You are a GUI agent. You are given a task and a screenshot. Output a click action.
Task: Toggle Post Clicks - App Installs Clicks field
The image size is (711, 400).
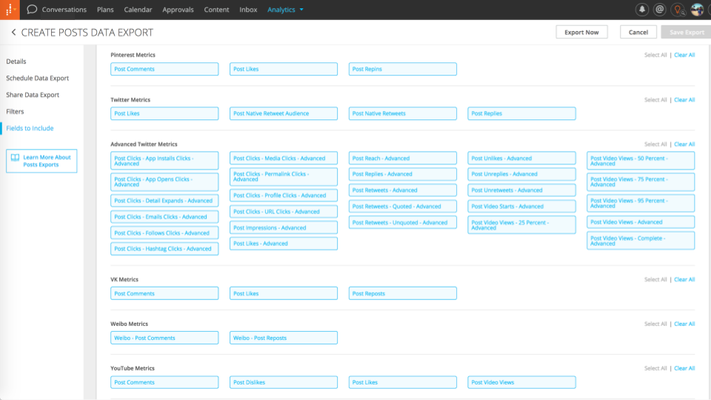(165, 161)
